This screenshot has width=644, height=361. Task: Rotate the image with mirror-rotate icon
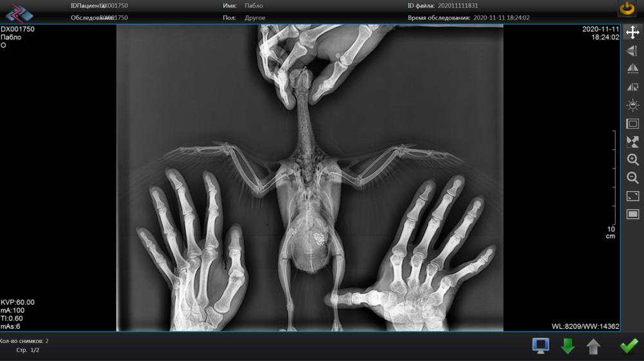coord(632,87)
